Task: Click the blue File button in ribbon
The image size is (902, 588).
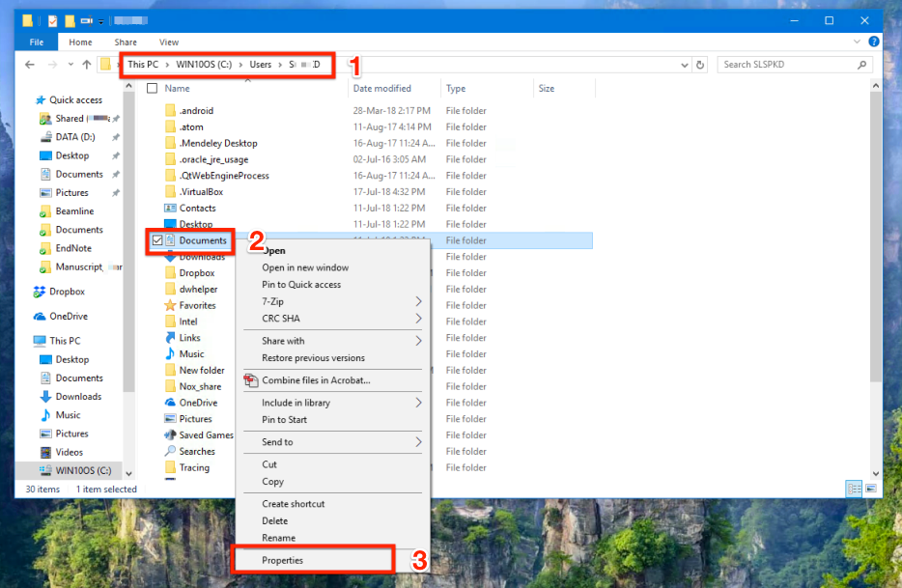Action: tap(37, 42)
